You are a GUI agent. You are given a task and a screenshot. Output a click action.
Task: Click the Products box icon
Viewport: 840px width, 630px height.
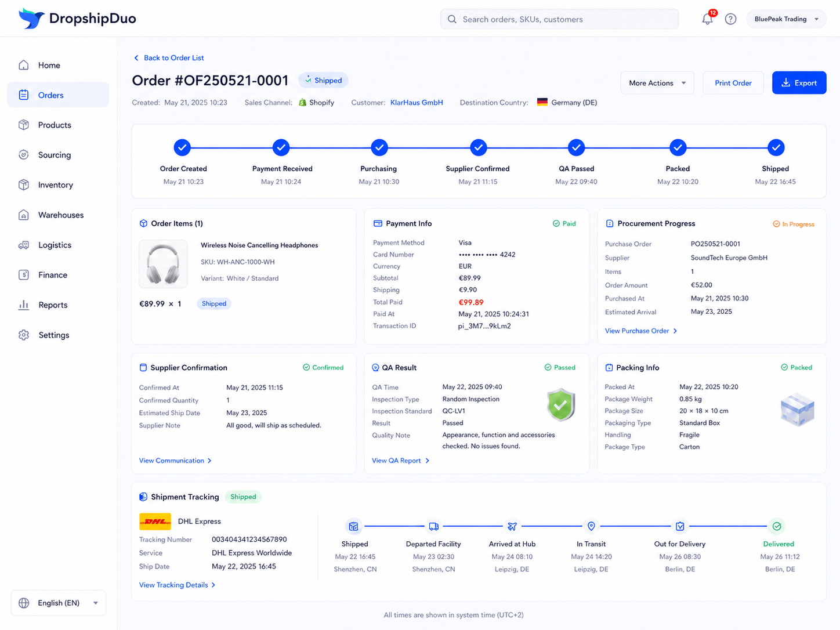(24, 125)
